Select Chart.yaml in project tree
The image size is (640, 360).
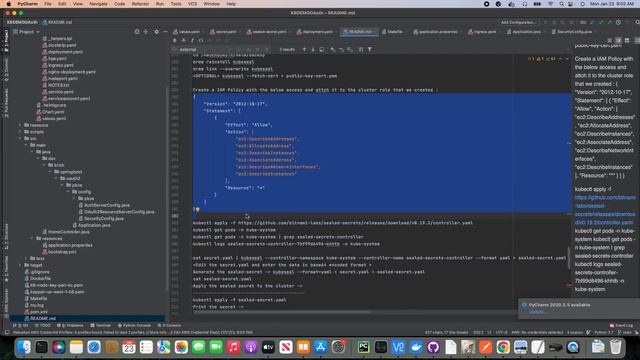(51, 112)
